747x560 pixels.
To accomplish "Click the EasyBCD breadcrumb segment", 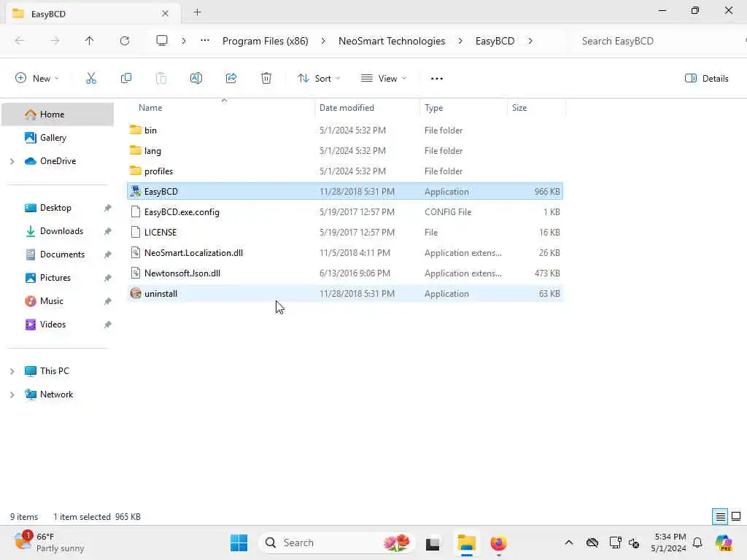I will coord(495,41).
